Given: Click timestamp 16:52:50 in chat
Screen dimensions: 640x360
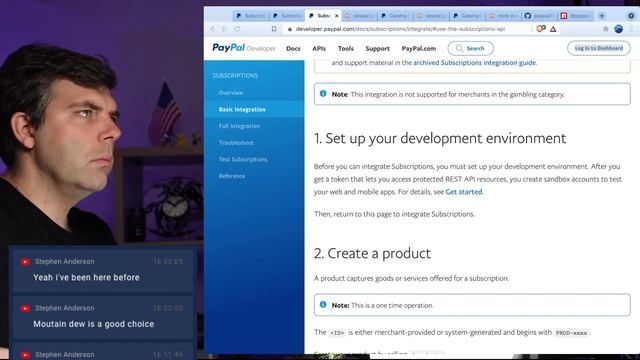Looking at the screenshot, I should point(168,308).
